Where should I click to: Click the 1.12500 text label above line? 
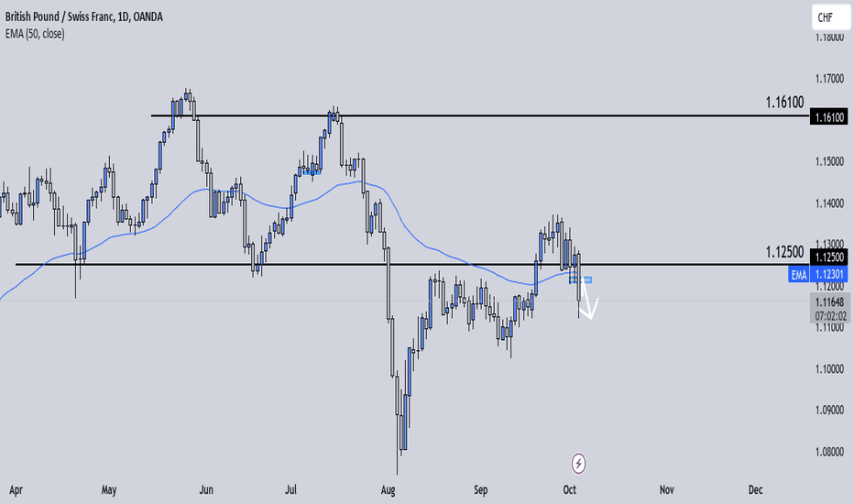point(784,252)
